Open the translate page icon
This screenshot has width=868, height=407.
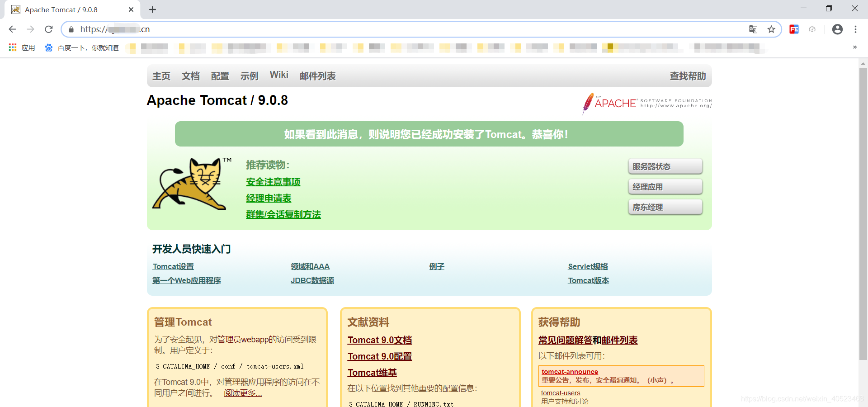click(753, 29)
